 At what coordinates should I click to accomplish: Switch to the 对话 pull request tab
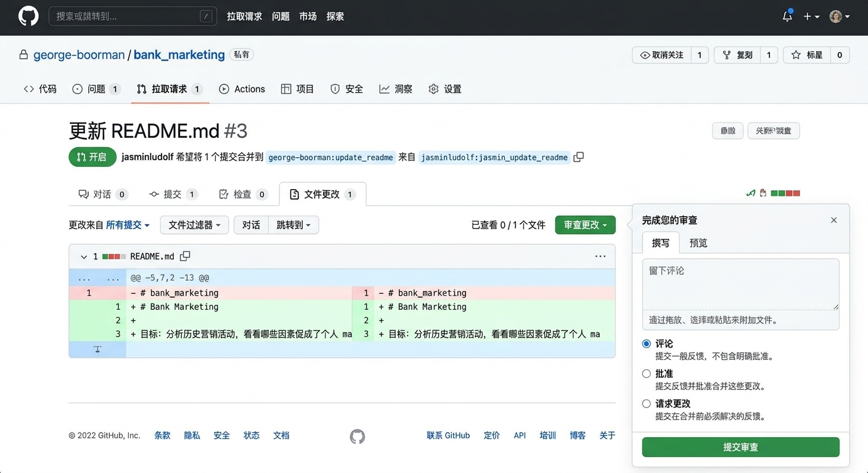click(103, 194)
